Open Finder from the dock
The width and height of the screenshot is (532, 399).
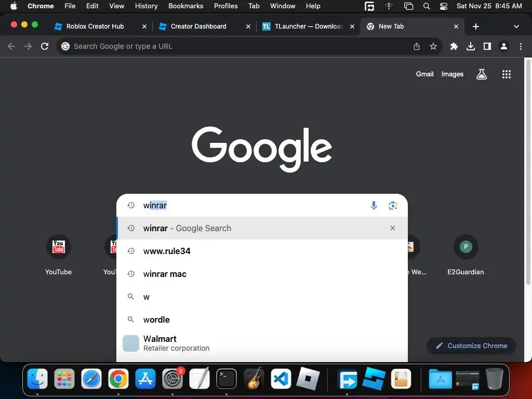[x=37, y=379]
